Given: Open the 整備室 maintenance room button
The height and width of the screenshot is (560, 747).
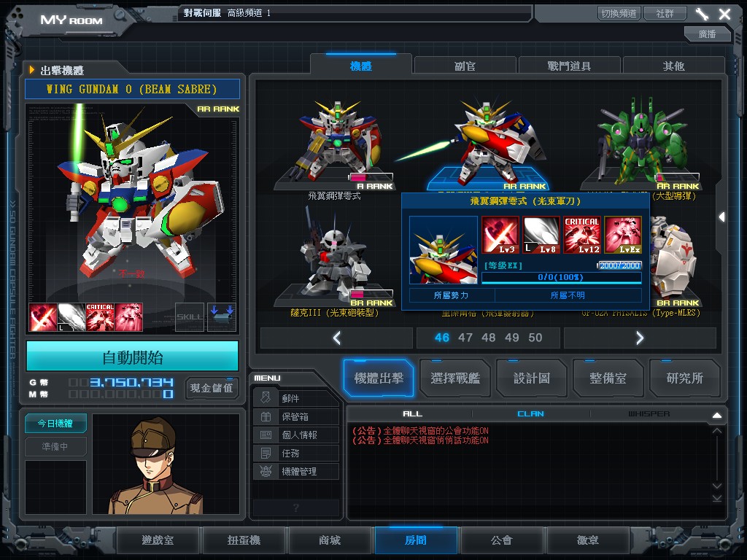Looking at the screenshot, I should [x=608, y=378].
